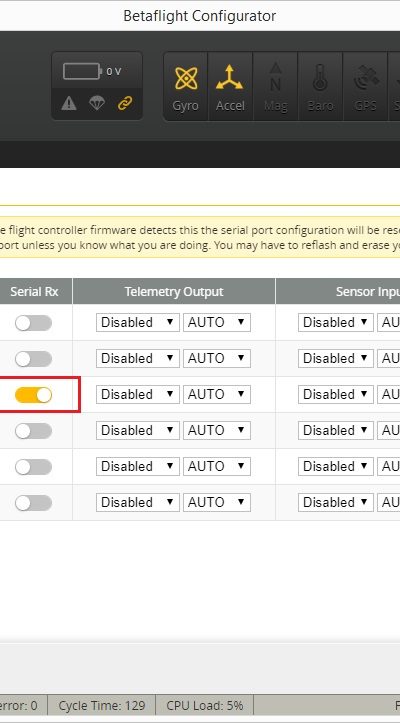Expand last row Sensor Input Disabled dropdown
The image size is (400, 723).
335,502
